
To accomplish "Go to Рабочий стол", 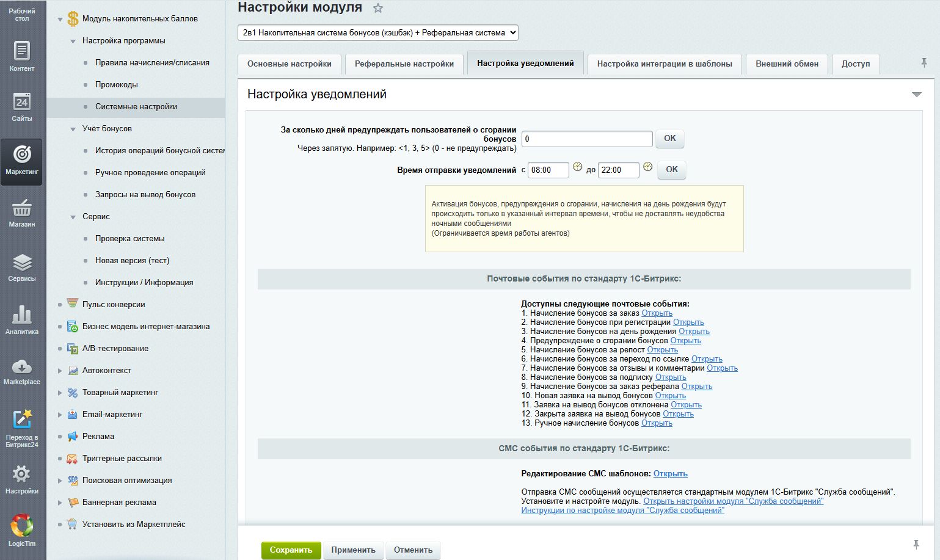I will [22, 15].
